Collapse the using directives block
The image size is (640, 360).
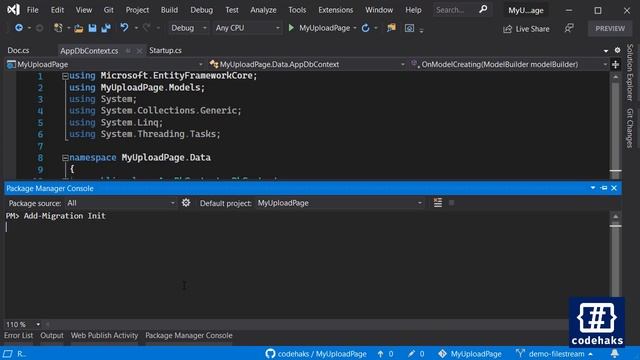(x=65, y=76)
